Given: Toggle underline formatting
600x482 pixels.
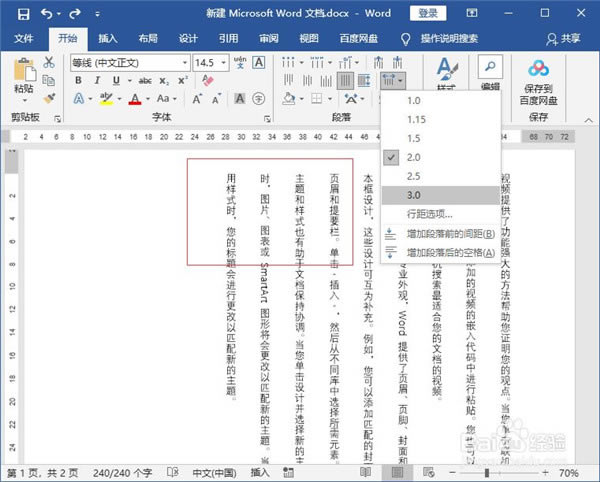Looking at the screenshot, I should [x=116, y=80].
